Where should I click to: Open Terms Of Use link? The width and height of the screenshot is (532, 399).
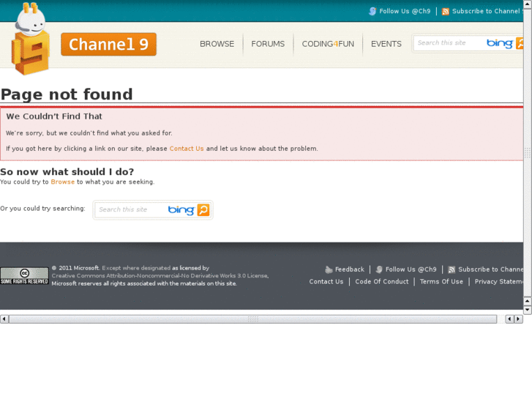[441, 282]
